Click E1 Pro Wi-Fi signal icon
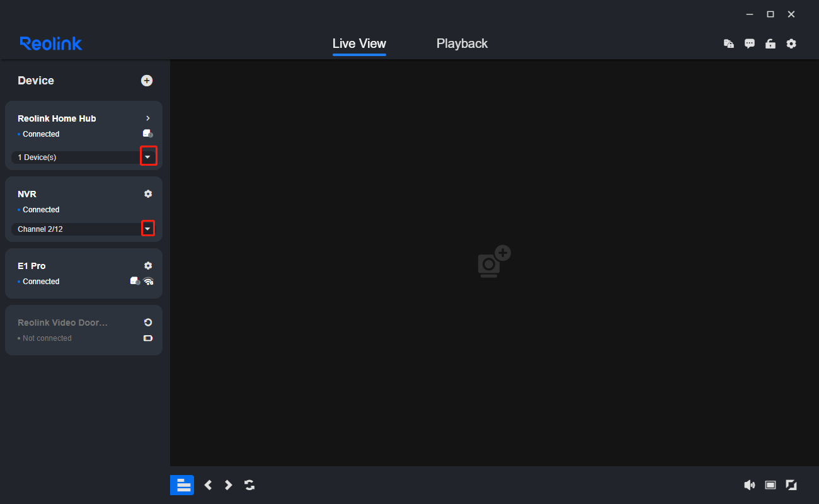 pos(149,282)
